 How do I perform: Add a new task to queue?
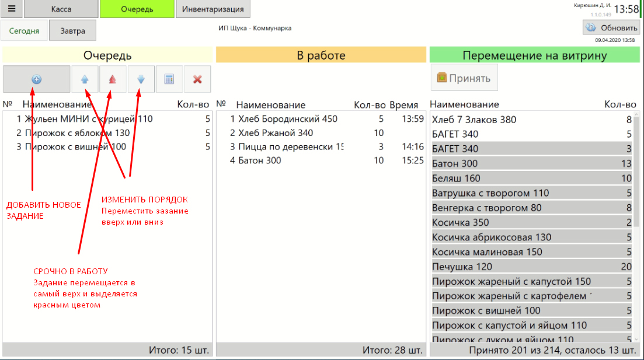36,79
